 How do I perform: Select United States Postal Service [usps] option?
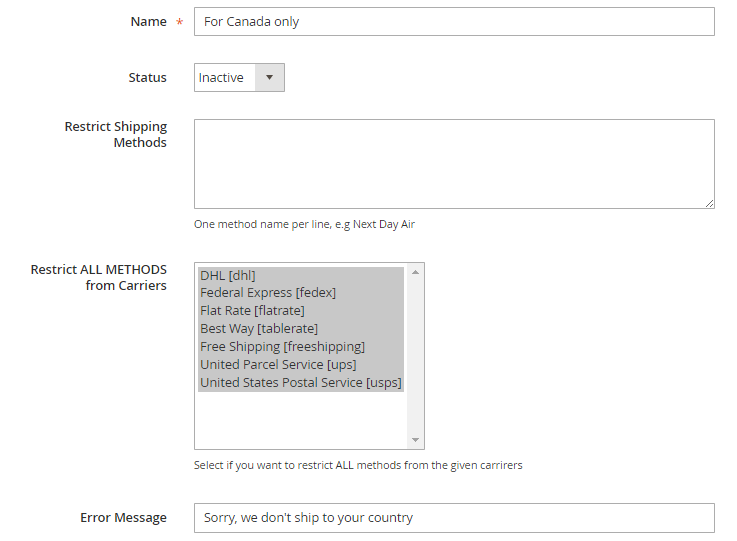coord(301,383)
